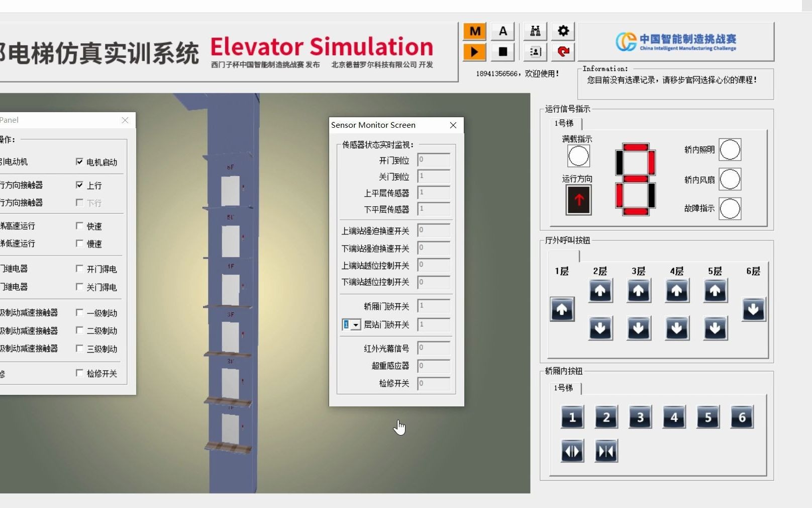Screen dimensions: 812x508
Task: Toggle the 检修开关 checkbox in Panel
Action: click(79, 373)
